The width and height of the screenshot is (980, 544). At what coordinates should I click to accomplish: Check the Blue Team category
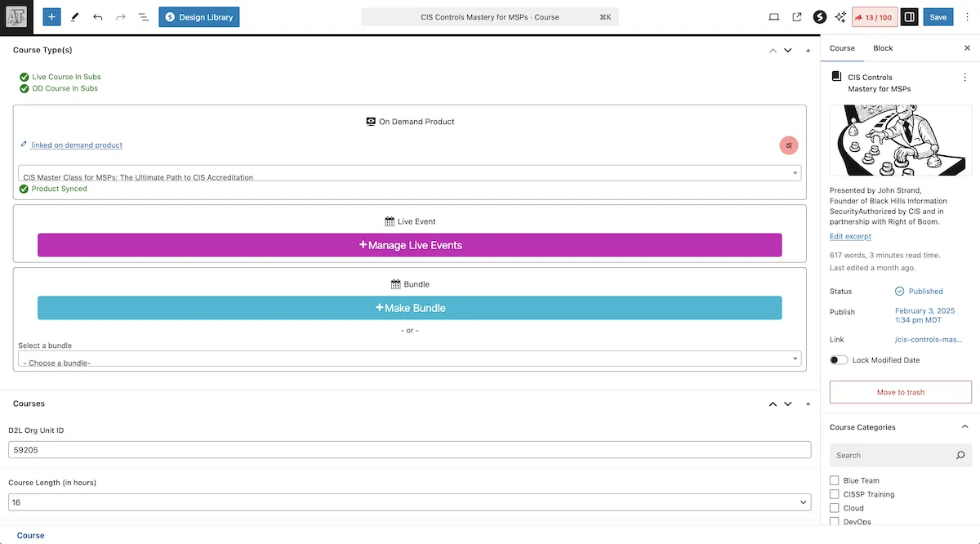835,480
